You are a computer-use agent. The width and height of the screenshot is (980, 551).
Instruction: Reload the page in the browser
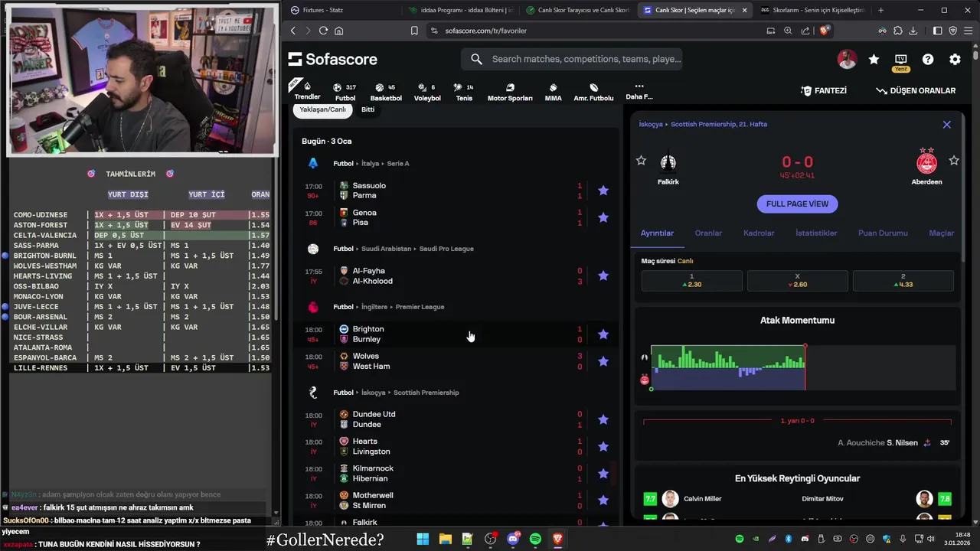[x=323, y=31]
